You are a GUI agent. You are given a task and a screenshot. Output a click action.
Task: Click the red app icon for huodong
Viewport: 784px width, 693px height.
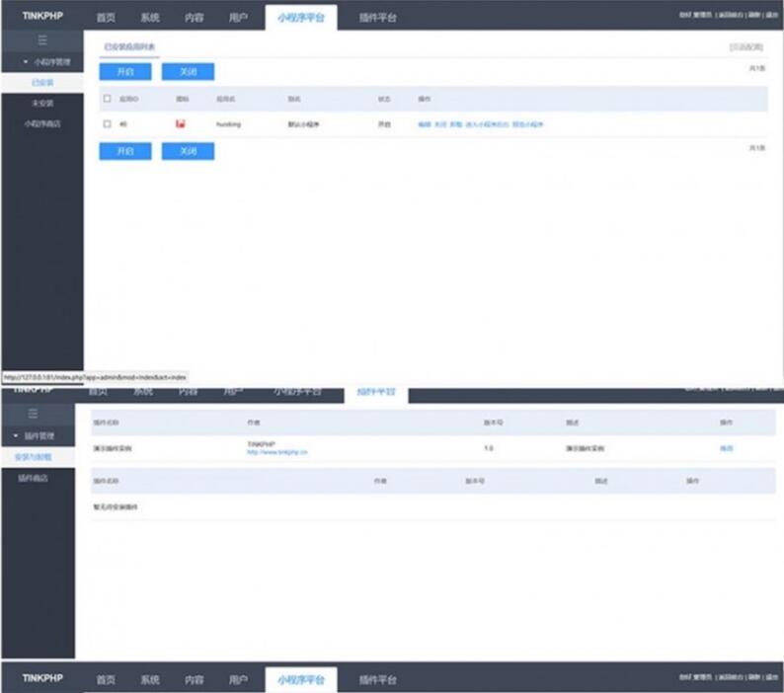point(181,124)
